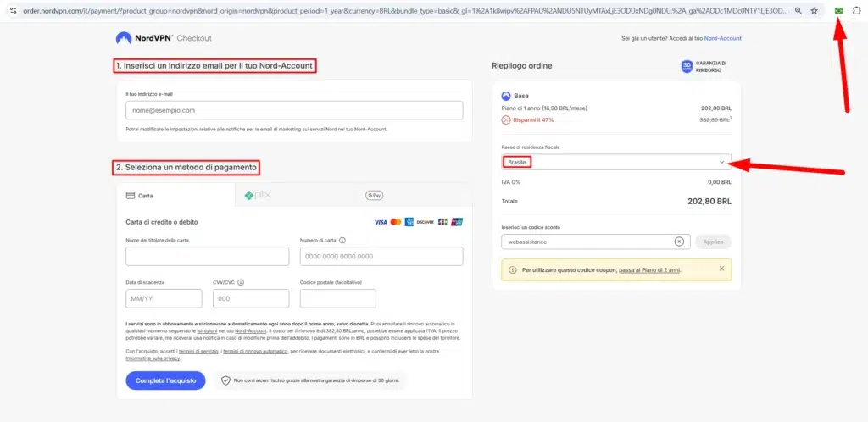Click the site info icon in address bar
Viewport: 868px width, 422px height.
coord(14,10)
